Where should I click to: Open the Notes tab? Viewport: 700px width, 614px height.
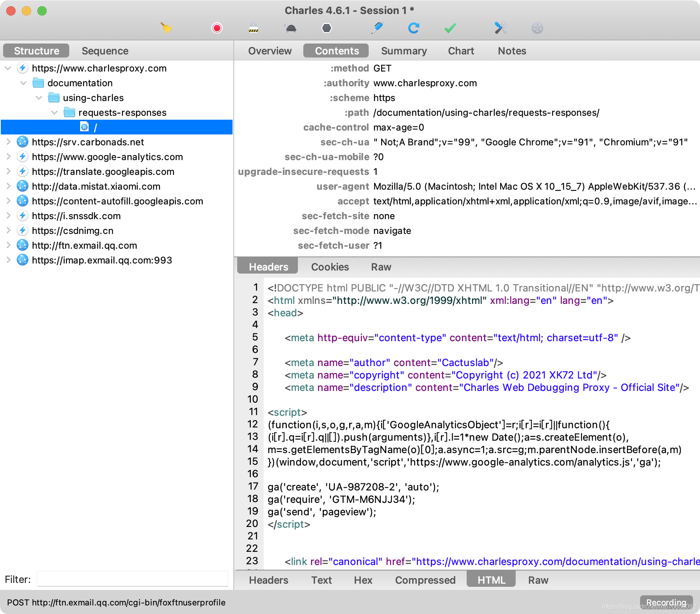[x=512, y=51]
